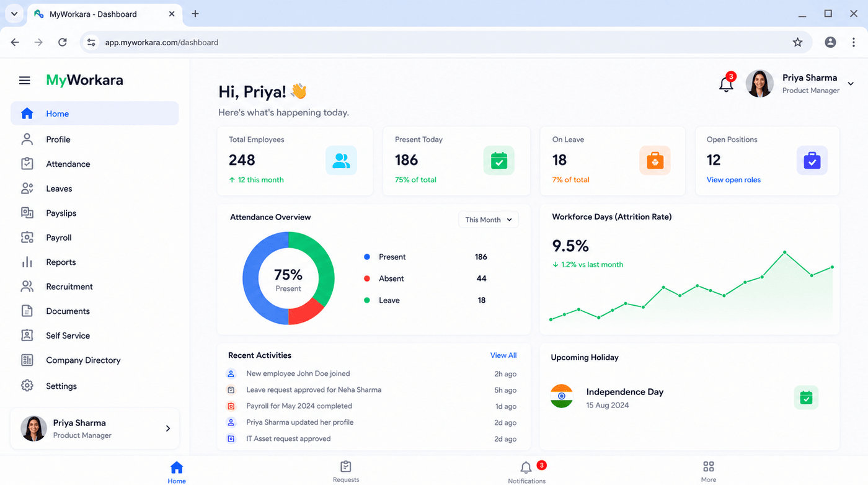Expand the user menu chevron next to Priya Sharma
Screen dimensions: 868x485
pos(851,84)
